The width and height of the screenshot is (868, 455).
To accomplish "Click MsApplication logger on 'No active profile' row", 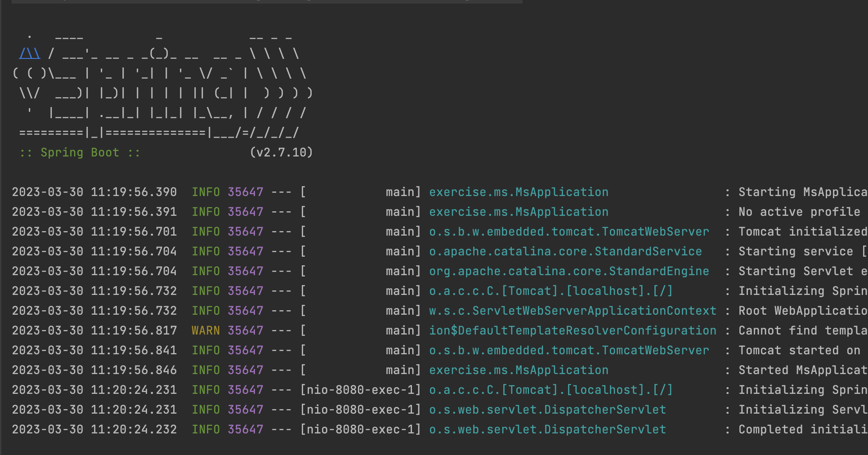I will pyautogui.click(x=519, y=212).
